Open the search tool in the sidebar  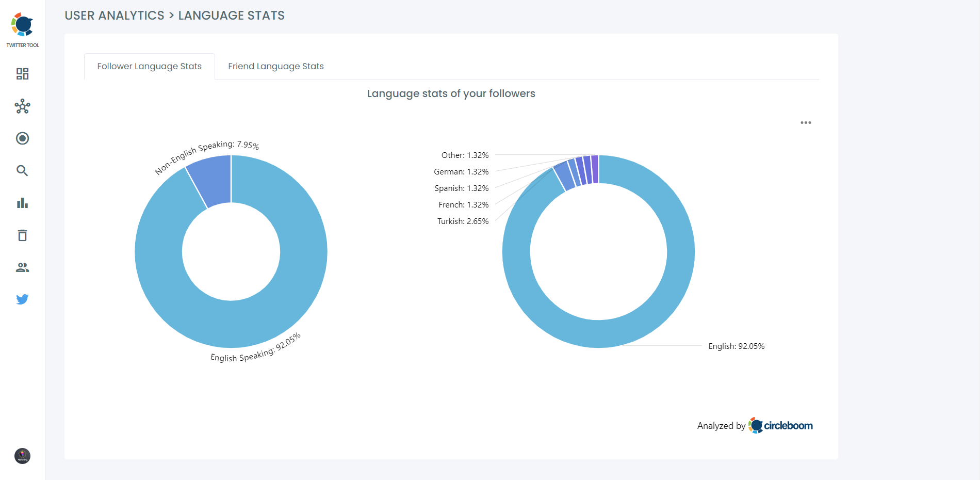(x=22, y=170)
